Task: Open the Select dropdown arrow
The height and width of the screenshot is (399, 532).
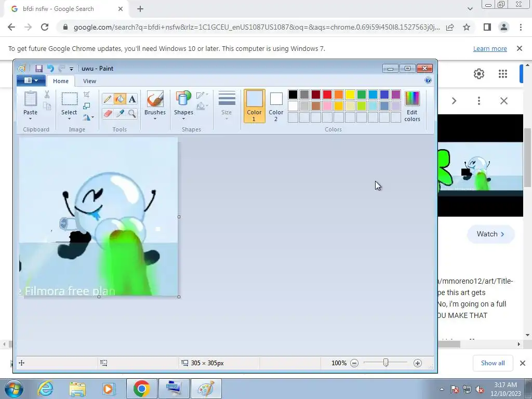Action: (69, 119)
